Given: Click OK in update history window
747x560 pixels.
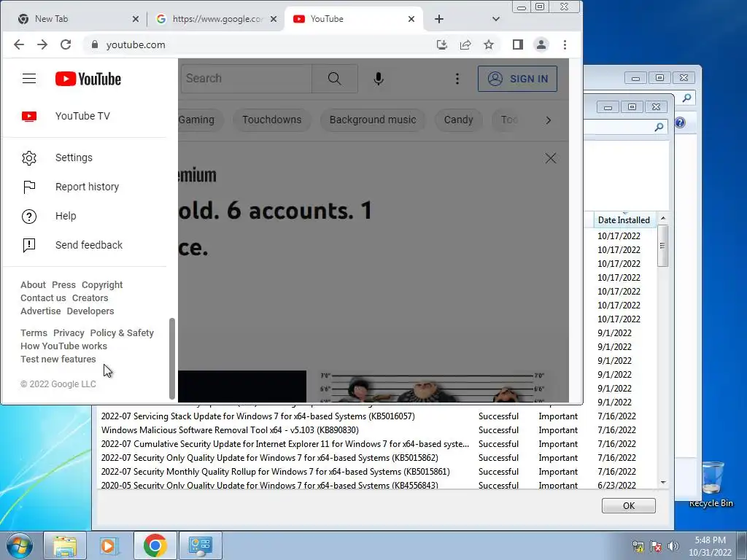Looking at the screenshot, I should (628, 506).
